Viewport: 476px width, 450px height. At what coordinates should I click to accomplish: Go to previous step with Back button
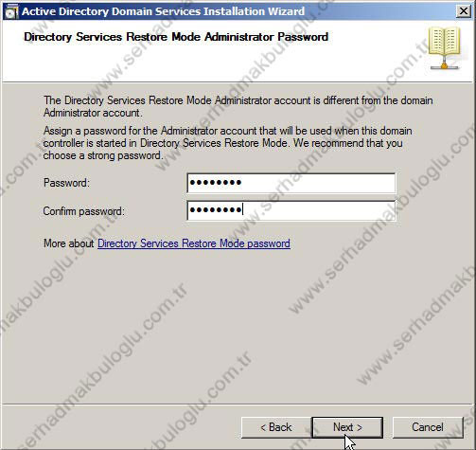coord(276,427)
